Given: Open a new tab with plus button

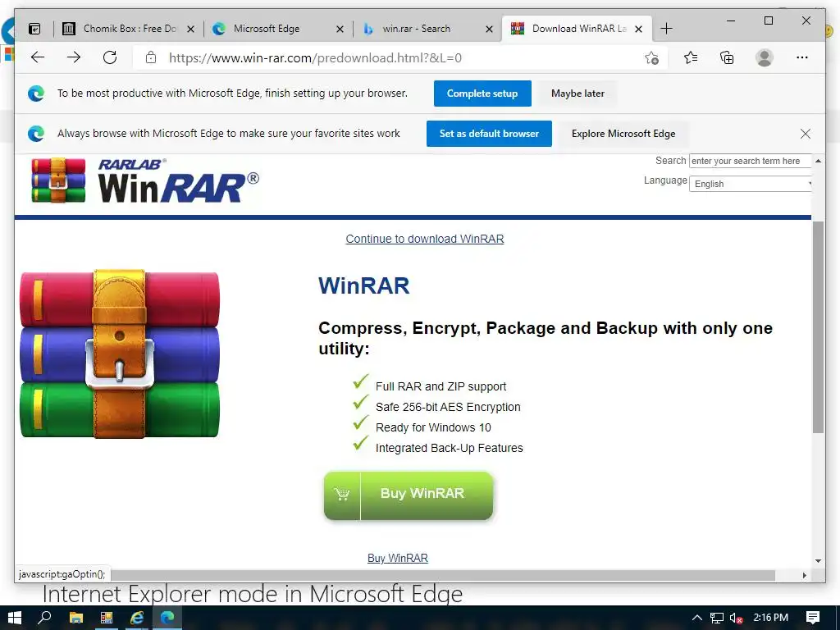Looking at the screenshot, I should point(666,29).
